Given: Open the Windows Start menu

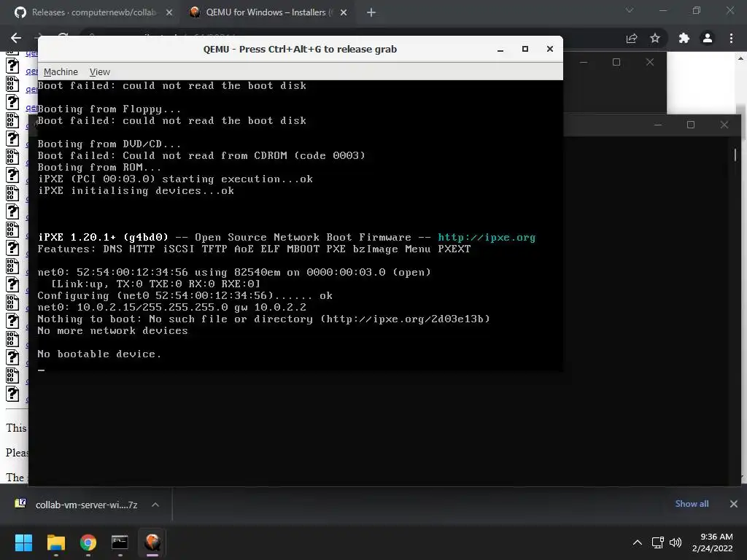Looking at the screenshot, I should pyautogui.click(x=23, y=542).
